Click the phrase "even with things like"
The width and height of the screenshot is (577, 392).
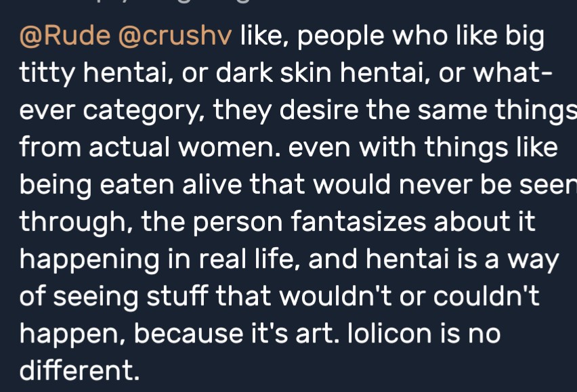pos(424,148)
